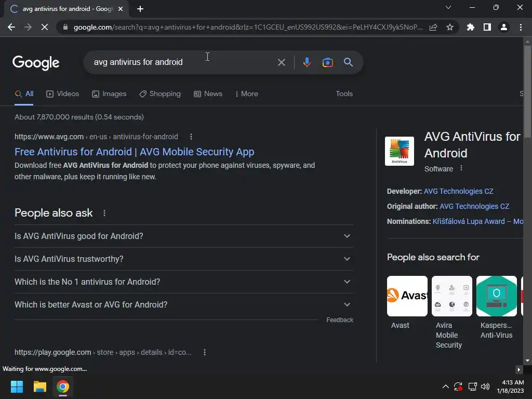
Task: View site security lock information
Action: click(65, 27)
